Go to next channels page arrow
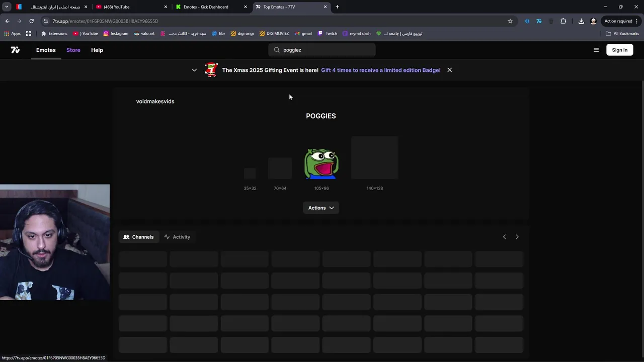The image size is (644, 362). pos(517,237)
